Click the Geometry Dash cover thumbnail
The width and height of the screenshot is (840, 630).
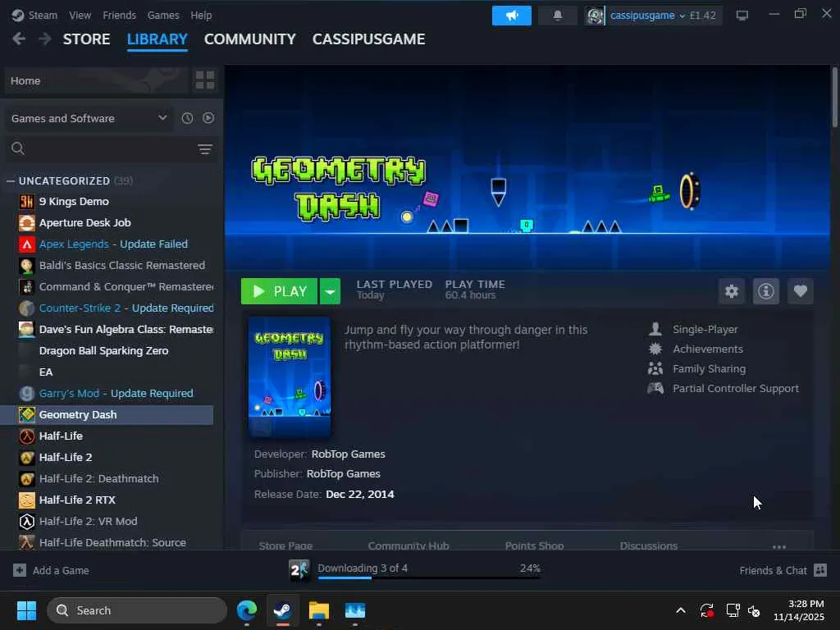click(x=290, y=377)
